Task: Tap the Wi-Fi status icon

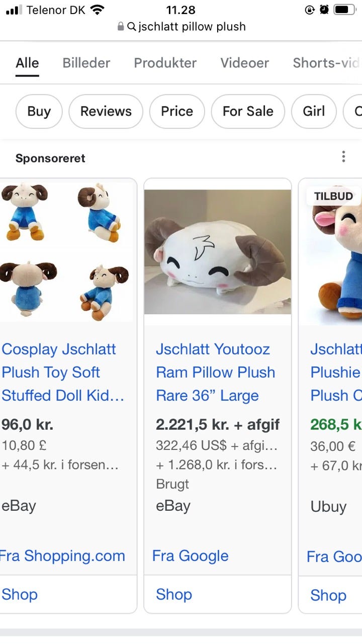Action: click(x=98, y=10)
